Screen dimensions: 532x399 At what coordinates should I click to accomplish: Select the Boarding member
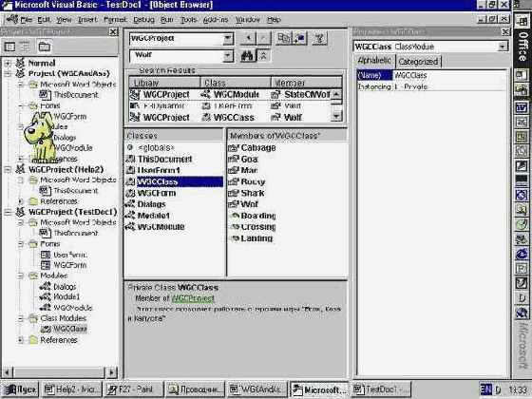[257, 216]
